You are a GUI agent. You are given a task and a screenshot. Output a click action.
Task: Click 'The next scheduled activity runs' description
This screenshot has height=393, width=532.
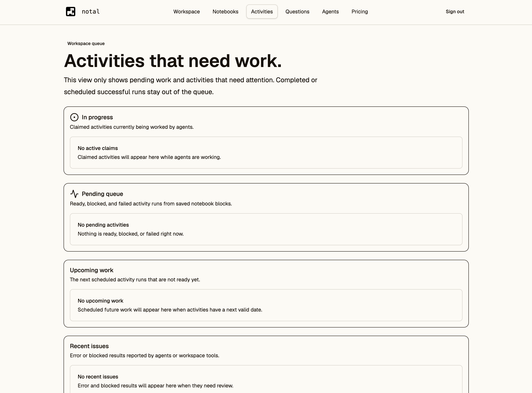coord(135,279)
